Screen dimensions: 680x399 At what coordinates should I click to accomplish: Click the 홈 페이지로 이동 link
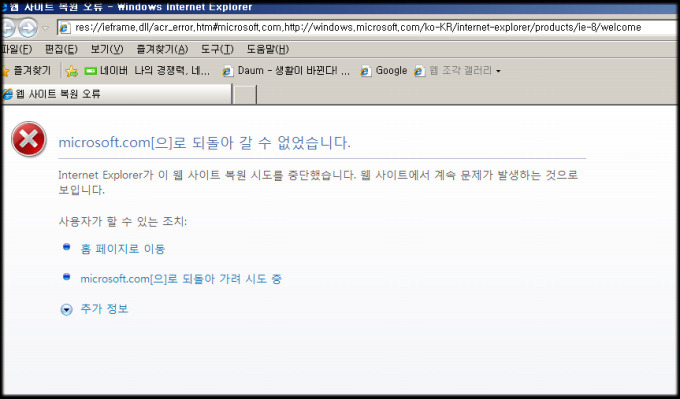pos(123,249)
